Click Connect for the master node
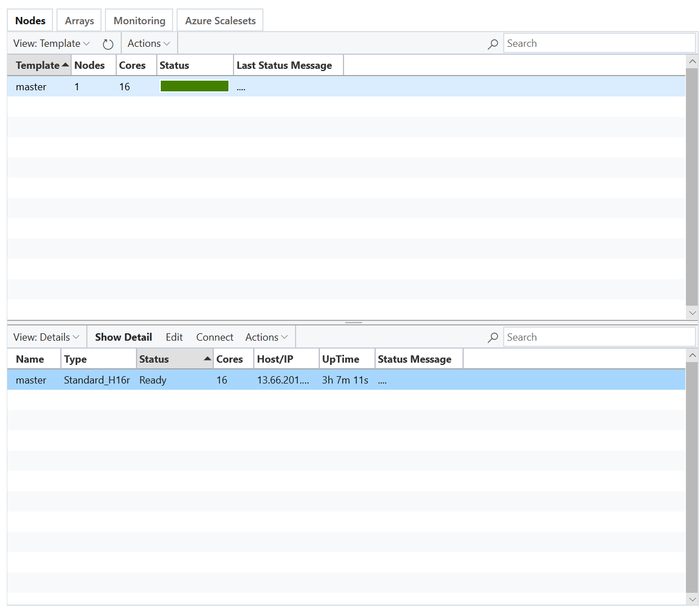The image size is (700, 608). (214, 337)
